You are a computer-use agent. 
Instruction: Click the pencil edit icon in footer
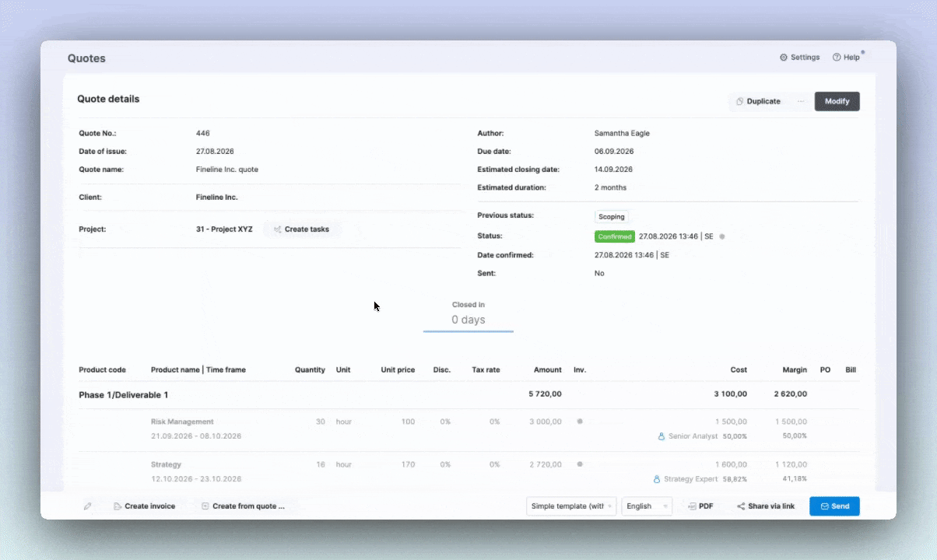click(88, 506)
